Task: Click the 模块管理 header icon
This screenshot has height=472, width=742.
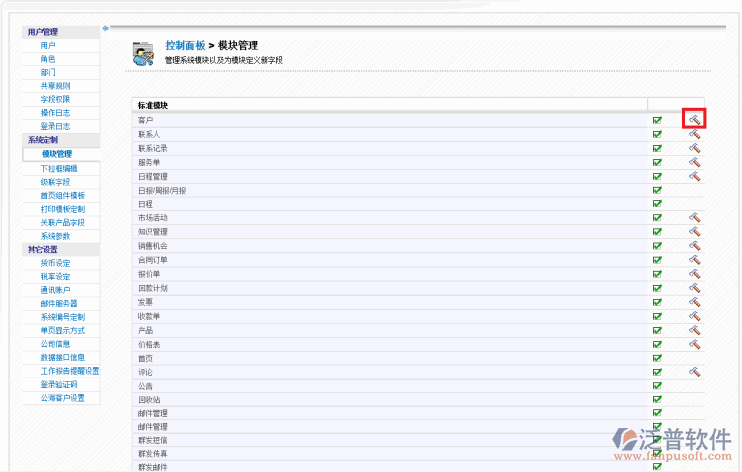Action: tap(143, 52)
